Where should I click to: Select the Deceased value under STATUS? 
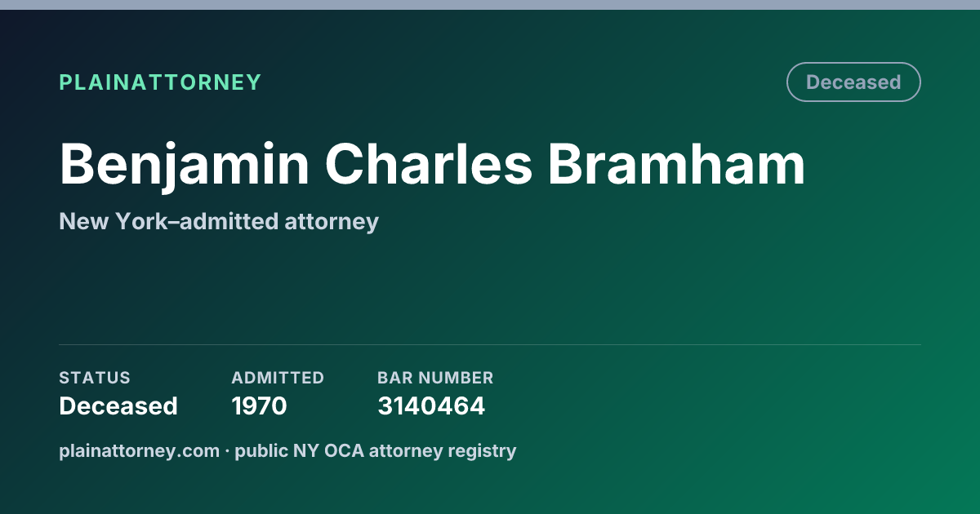118,405
